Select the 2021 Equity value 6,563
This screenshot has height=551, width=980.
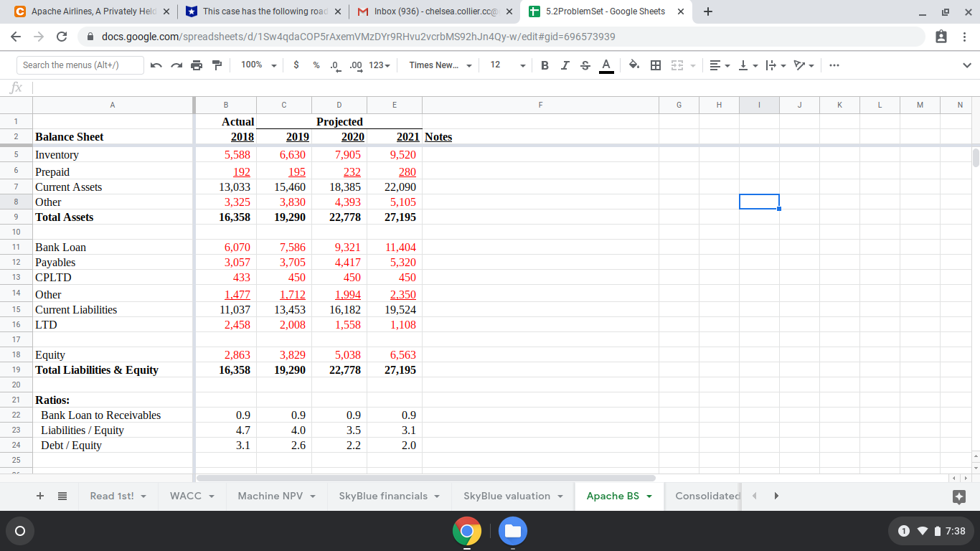coord(394,355)
